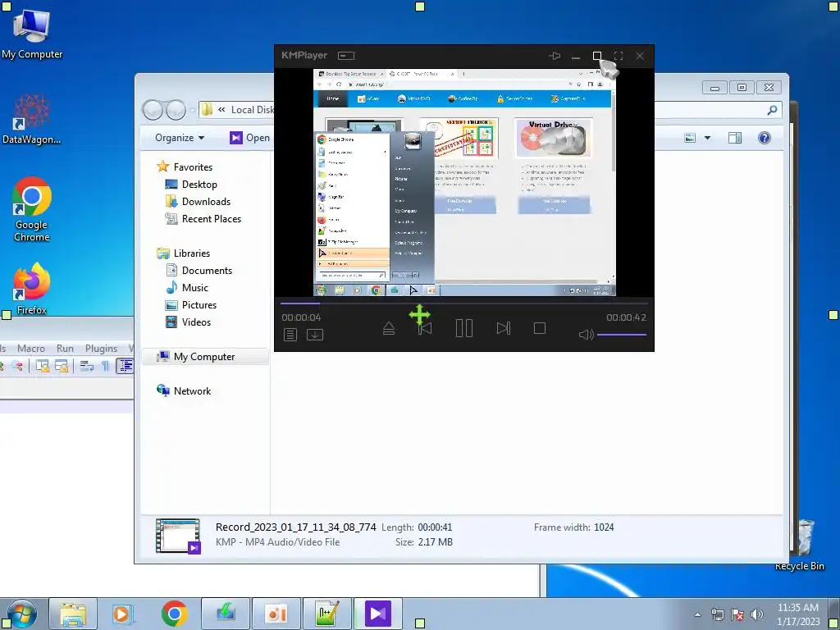
Task: Open Macro menu in background editor window
Action: (31, 348)
